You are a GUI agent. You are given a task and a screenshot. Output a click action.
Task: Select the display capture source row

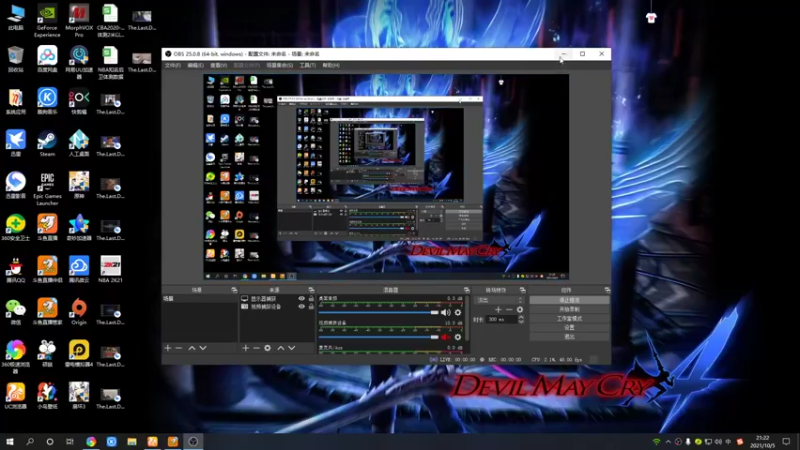[277, 298]
